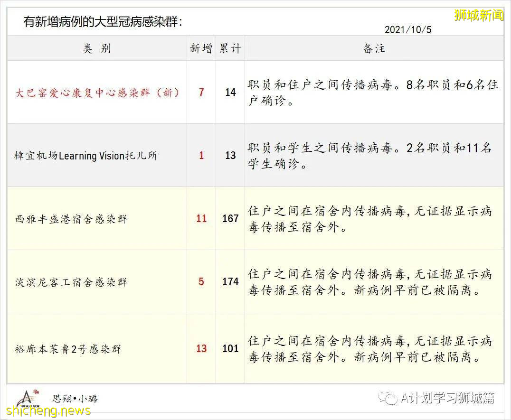Viewport: 511px width, 420px height.
Task: Select the 累计 column header
Action: [230, 48]
